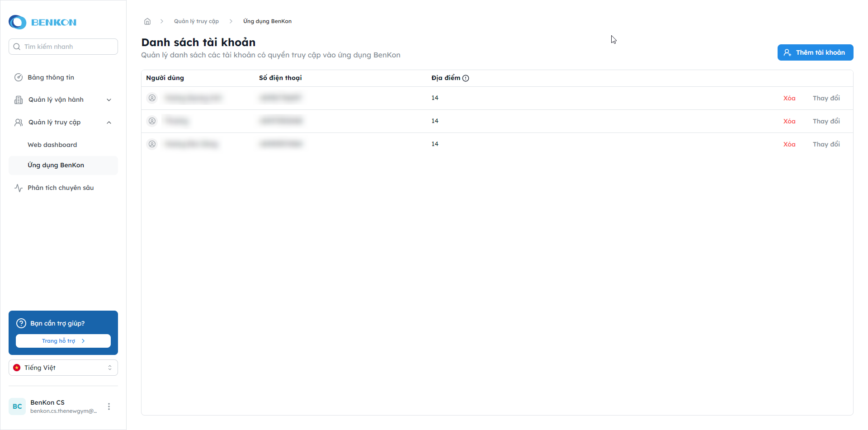The height and width of the screenshot is (430, 868).
Task: Click the home breadcrumb icon
Action: coord(147,21)
